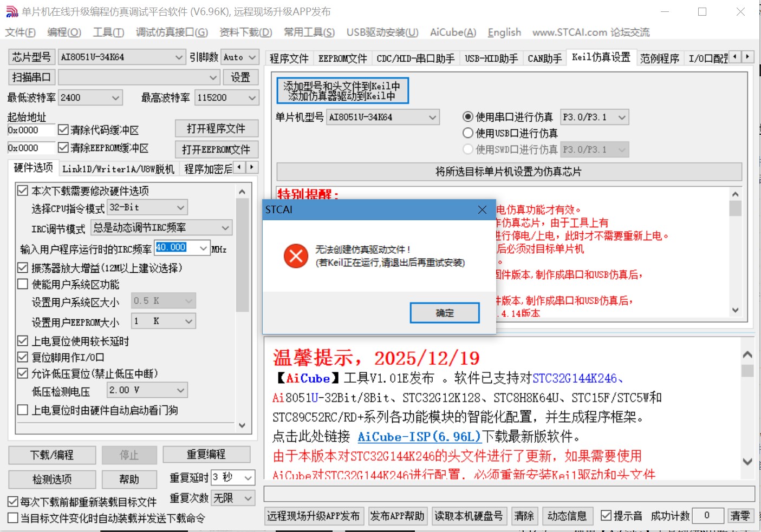Screen dimensions: 761x532
Task: Toggle the 提示音 checkbox
Action: pyautogui.click(x=606, y=516)
